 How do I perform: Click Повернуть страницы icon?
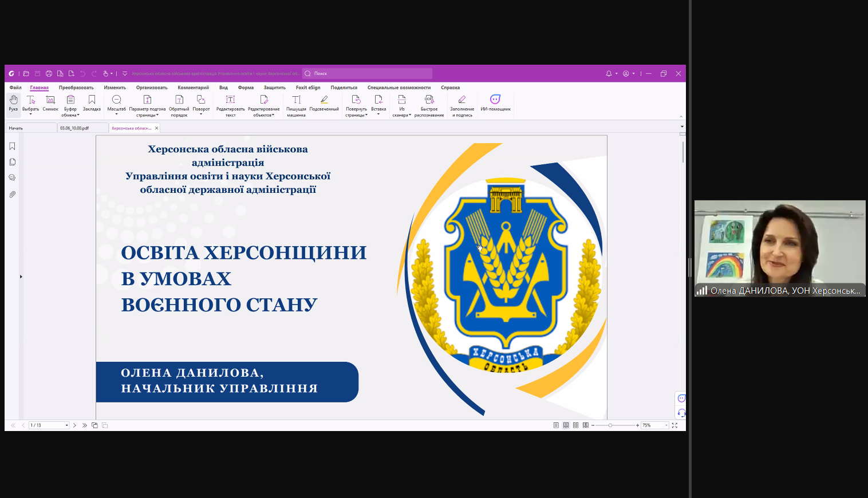pos(356,100)
